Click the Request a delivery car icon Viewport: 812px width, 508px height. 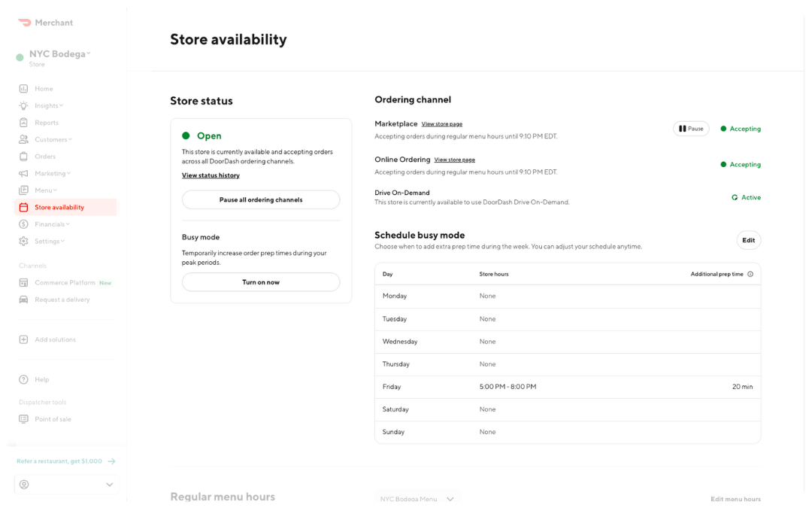point(24,299)
